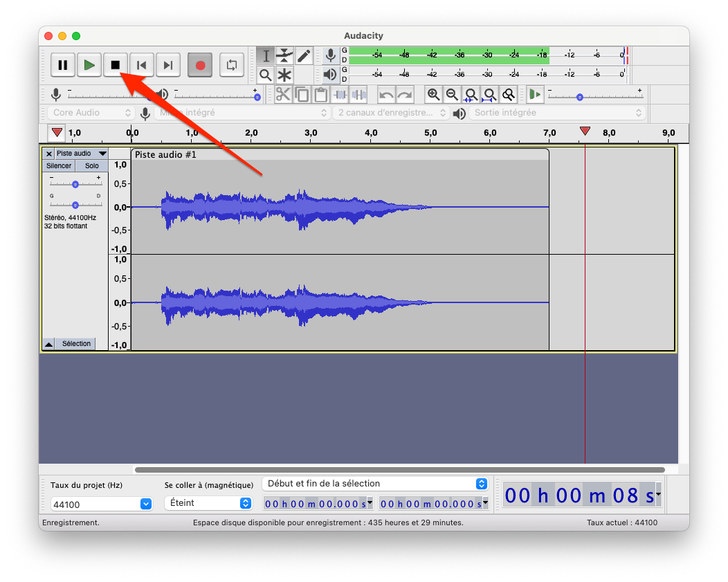Click the Cut scissors icon
The image size is (728, 582).
point(283,95)
